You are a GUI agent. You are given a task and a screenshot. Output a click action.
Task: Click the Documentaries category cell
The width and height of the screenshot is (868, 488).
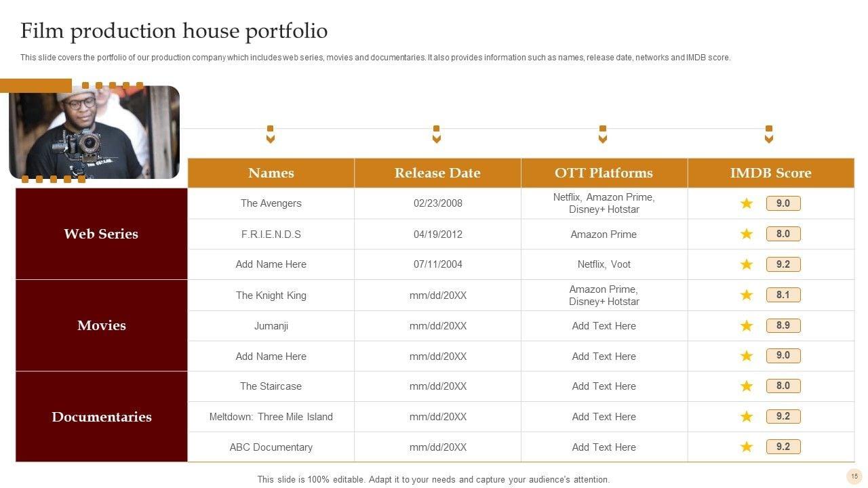[101, 417]
